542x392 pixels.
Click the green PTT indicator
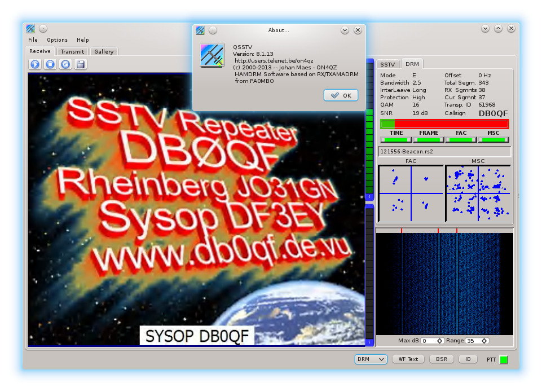tap(504, 359)
